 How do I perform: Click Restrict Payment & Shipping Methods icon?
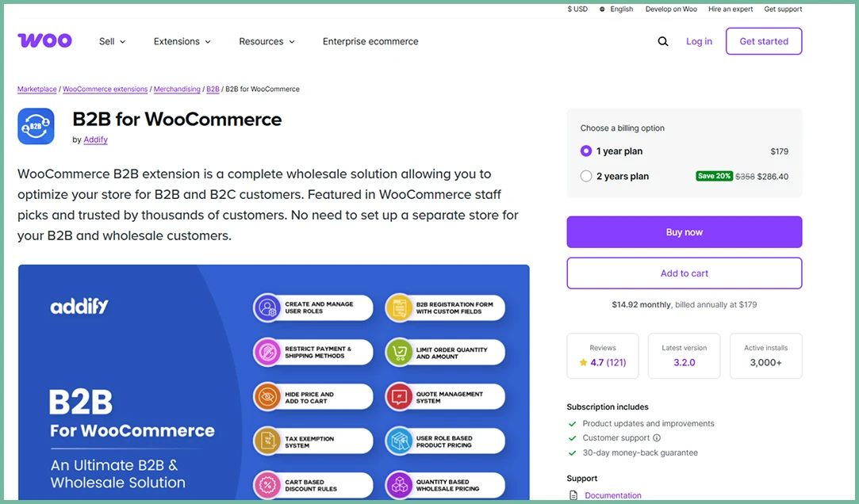coord(267,352)
